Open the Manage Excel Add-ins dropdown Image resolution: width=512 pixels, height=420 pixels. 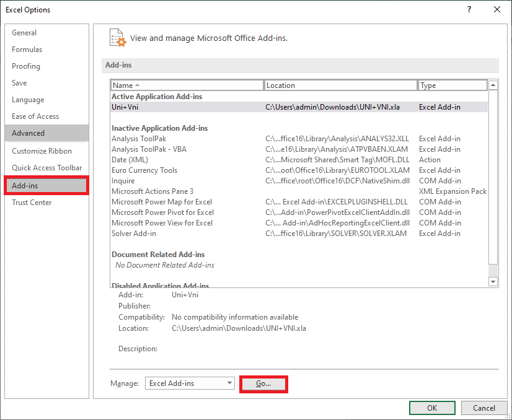click(190, 383)
